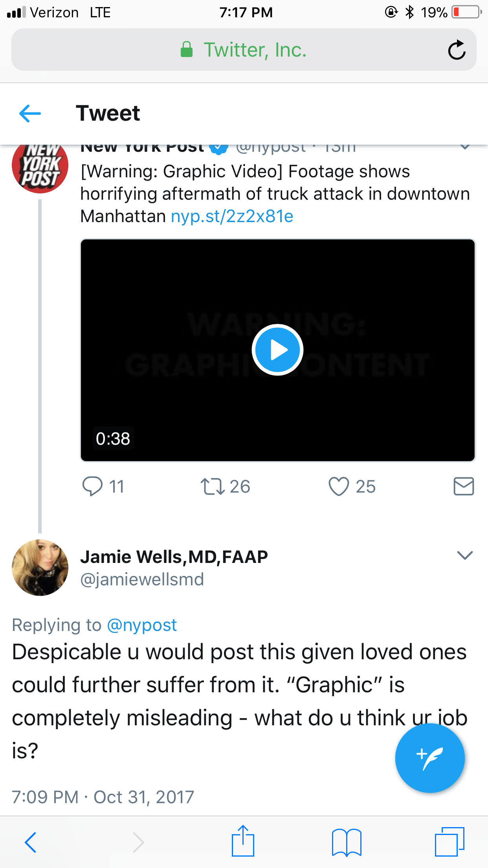Open Safari bookmarks
This screenshot has width=488, height=868.
tap(346, 842)
